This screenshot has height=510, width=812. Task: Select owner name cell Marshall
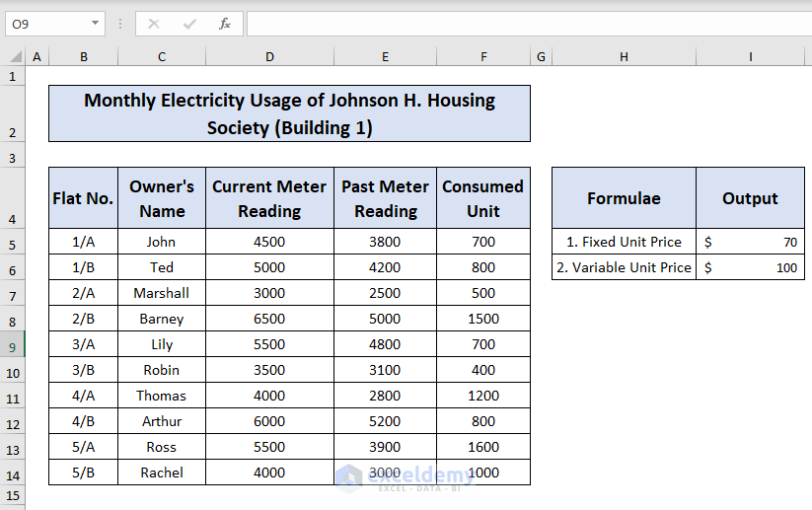pos(162,293)
